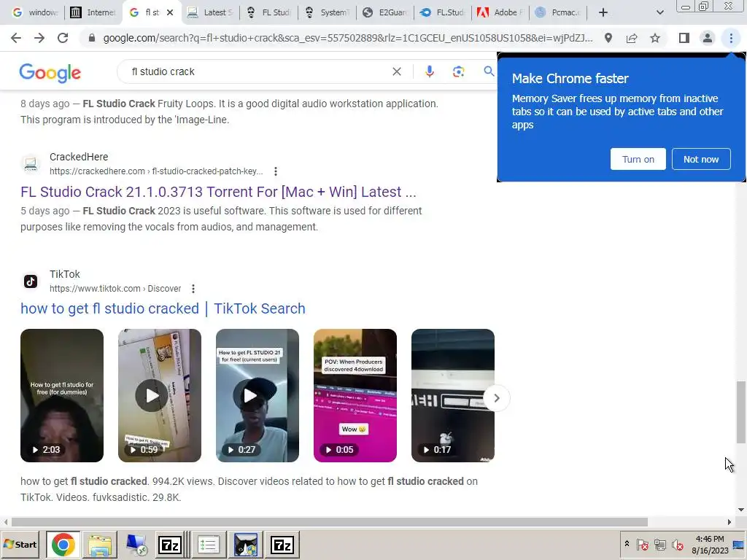
Task: Click the Google search input field
Action: click(x=258, y=71)
